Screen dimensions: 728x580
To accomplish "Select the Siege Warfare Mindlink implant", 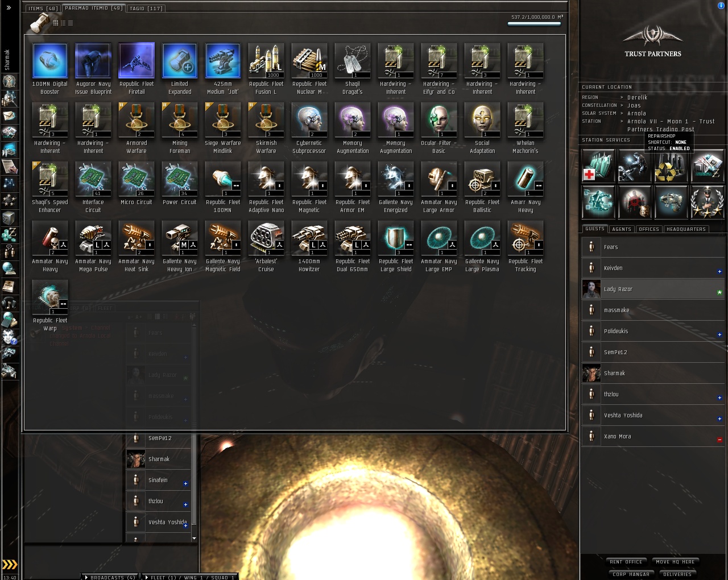I will point(223,128).
